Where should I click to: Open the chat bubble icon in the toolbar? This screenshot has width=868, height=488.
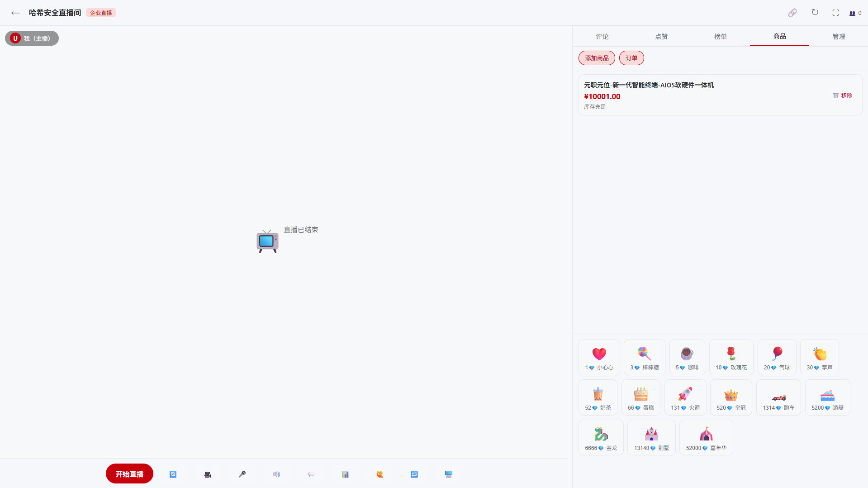click(x=311, y=474)
